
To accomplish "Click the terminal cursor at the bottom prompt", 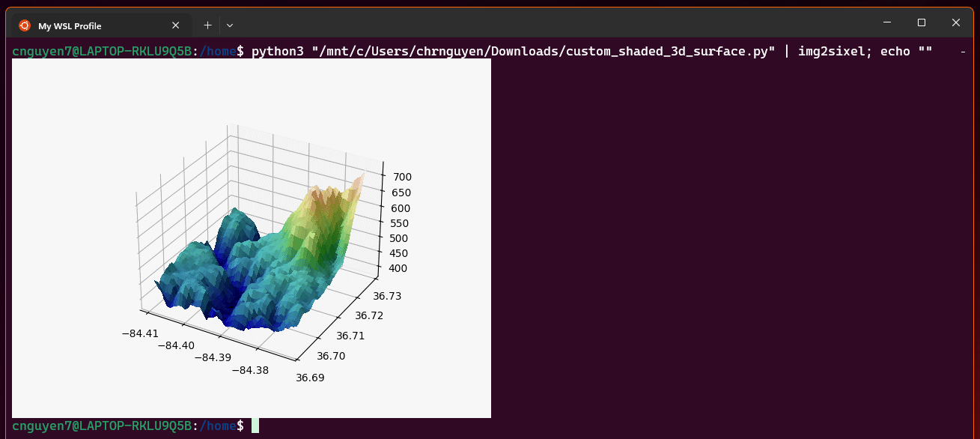I will pyautogui.click(x=255, y=426).
